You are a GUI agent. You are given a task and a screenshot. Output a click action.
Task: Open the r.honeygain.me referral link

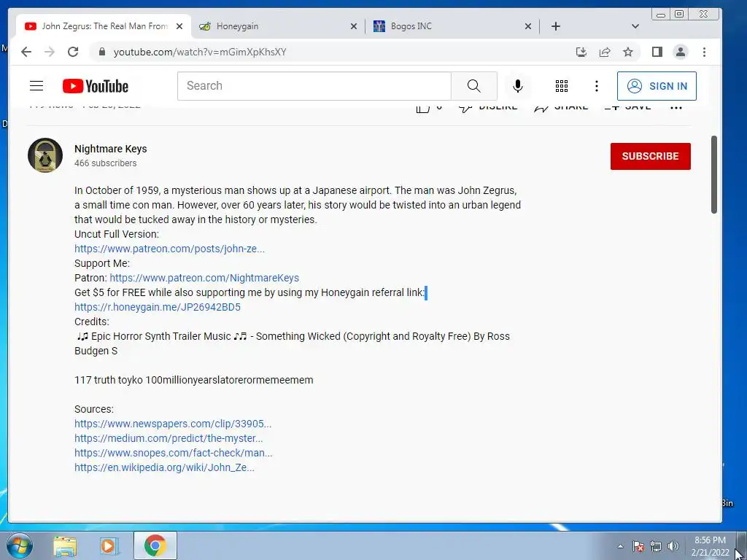pos(158,307)
